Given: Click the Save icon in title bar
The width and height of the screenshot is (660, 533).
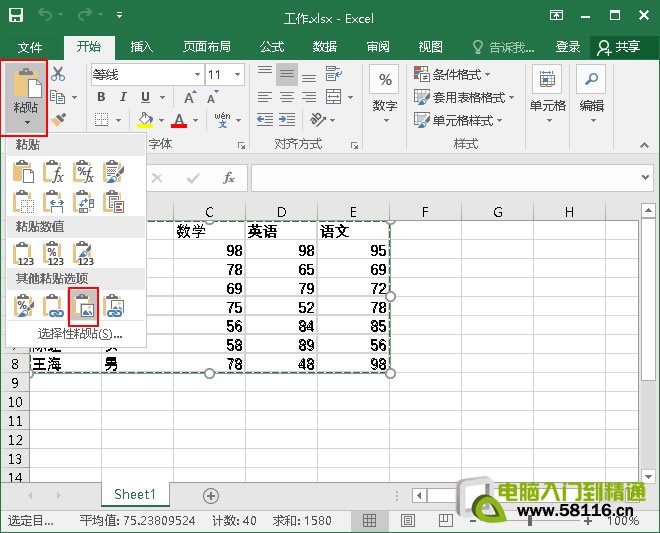Looking at the screenshot, I should (x=16, y=16).
